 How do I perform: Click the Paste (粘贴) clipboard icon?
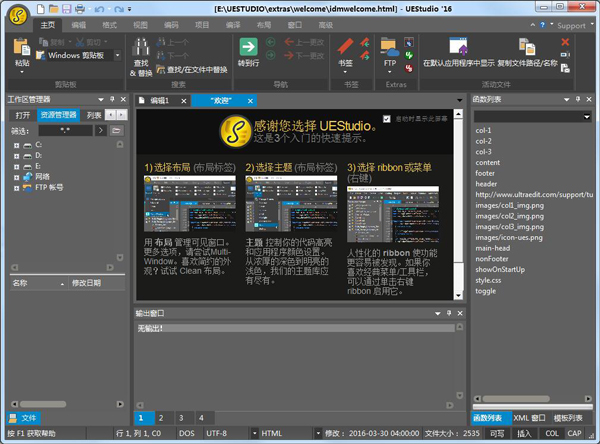click(x=21, y=47)
